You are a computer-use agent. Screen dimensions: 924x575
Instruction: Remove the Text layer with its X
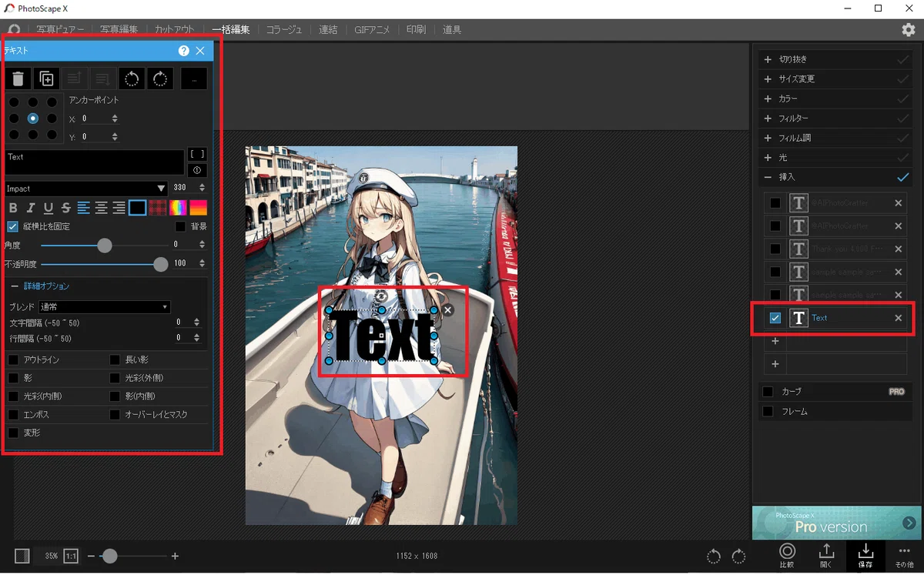click(x=898, y=318)
